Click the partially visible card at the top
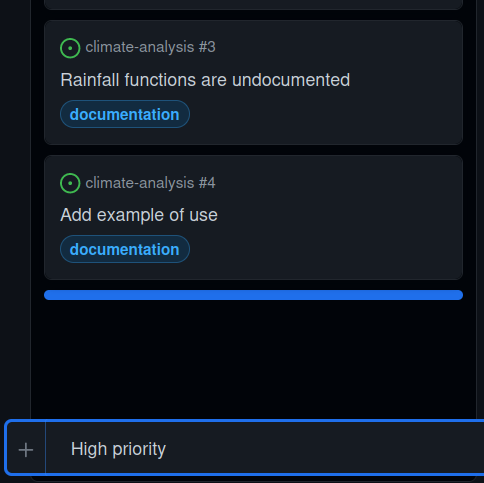 pyautogui.click(x=253, y=4)
